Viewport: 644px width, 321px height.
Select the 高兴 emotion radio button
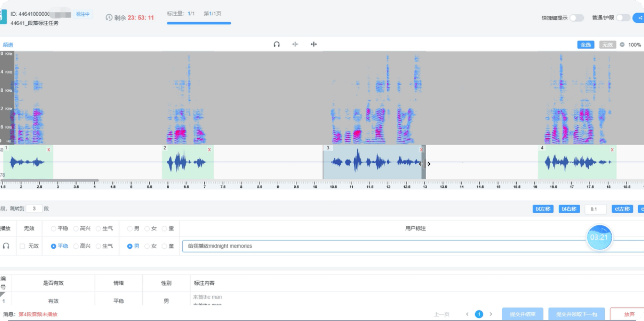point(76,246)
